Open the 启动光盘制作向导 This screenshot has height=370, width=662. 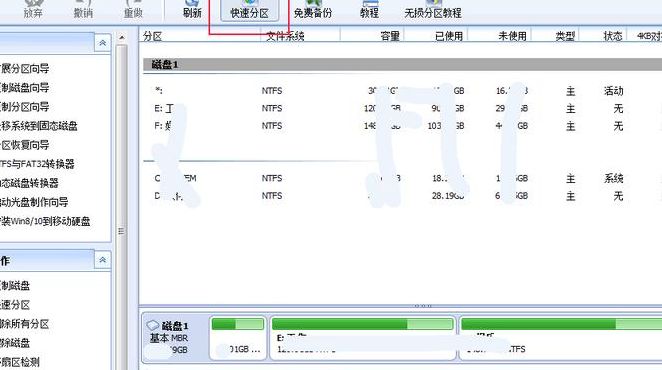pos(34,202)
